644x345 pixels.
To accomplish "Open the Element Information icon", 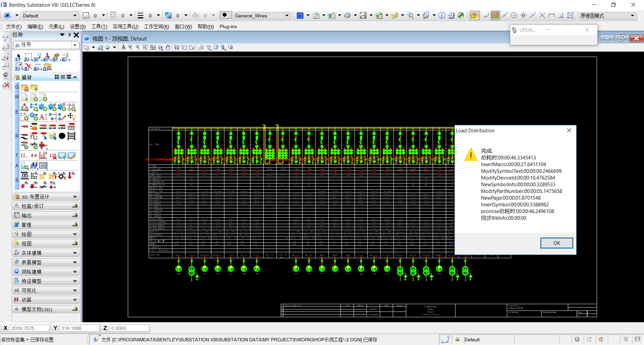I will point(442,15).
